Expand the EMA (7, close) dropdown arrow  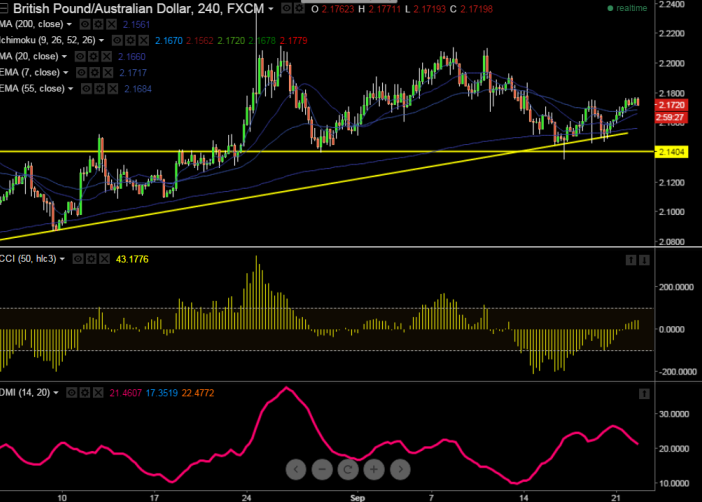tap(66, 73)
